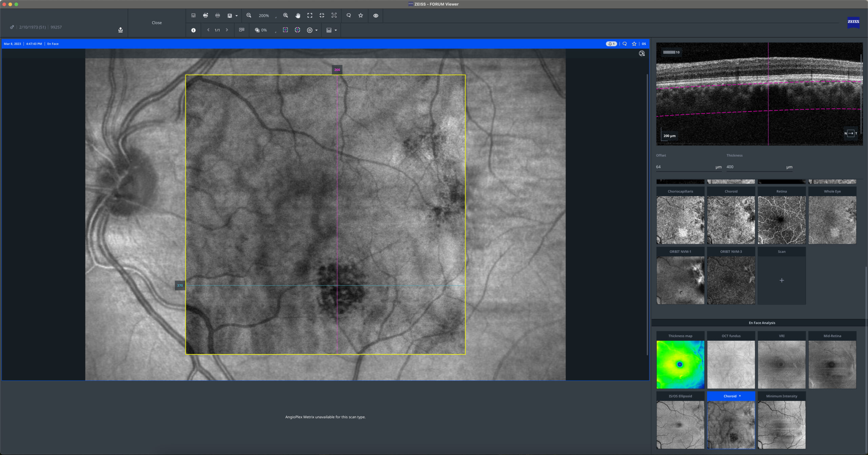The width and height of the screenshot is (868, 455).
Task: Click the fit-to-screen expand icon
Action: [x=310, y=16]
